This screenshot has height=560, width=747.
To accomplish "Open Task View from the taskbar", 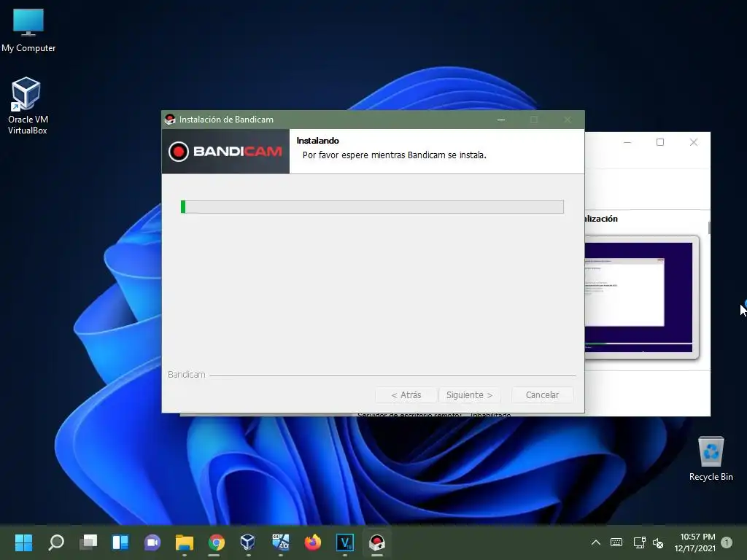I will pyautogui.click(x=88, y=542).
